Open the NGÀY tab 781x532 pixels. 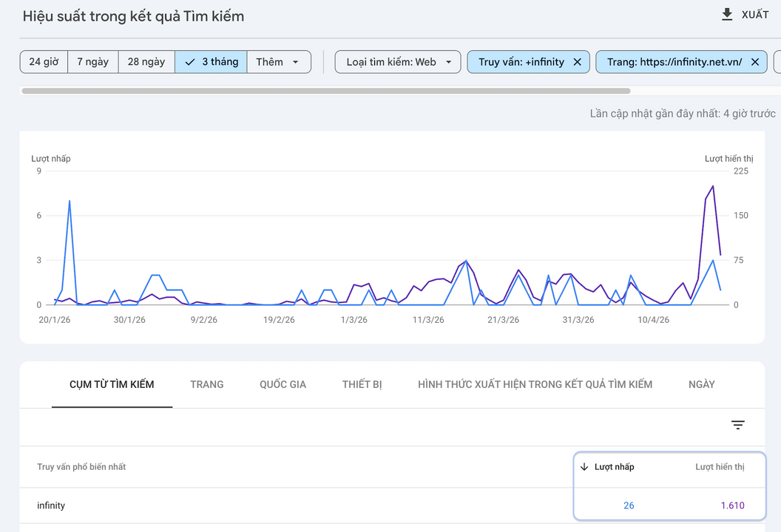[701, 384]
